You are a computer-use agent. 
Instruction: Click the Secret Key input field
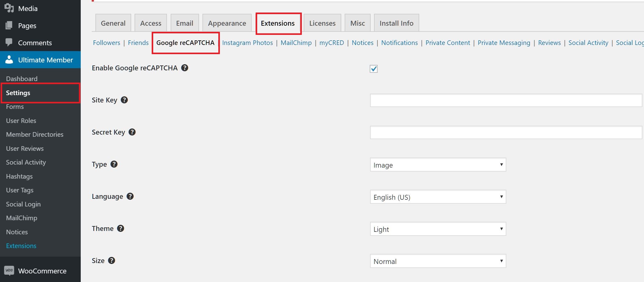(506, 132)
